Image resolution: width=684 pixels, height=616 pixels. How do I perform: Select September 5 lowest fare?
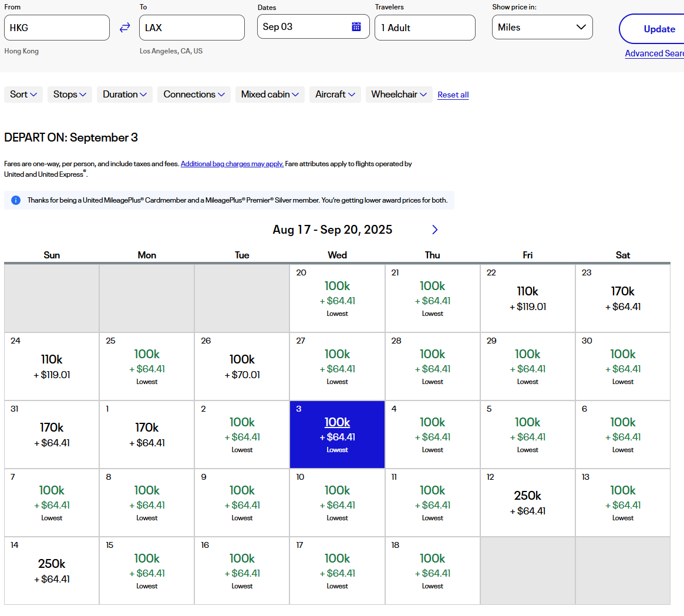click(x=527, y=435)
